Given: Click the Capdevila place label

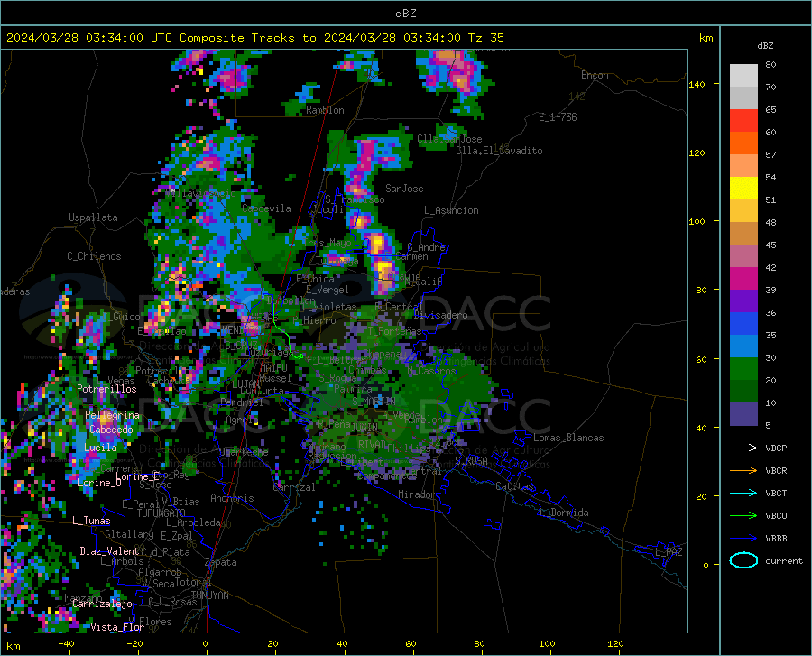Looking at the screenshot, I should tap(266, 208).
